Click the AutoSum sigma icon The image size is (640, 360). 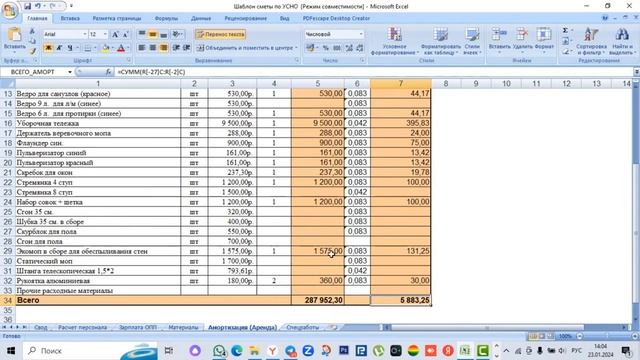pyautogui.click(x=565, y=31)
